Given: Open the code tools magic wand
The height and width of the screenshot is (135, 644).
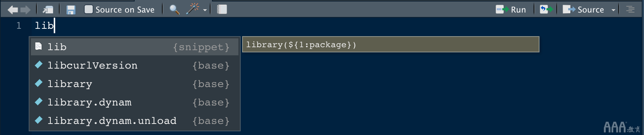Looking at the screenshot, I should (x=192, y=9).
